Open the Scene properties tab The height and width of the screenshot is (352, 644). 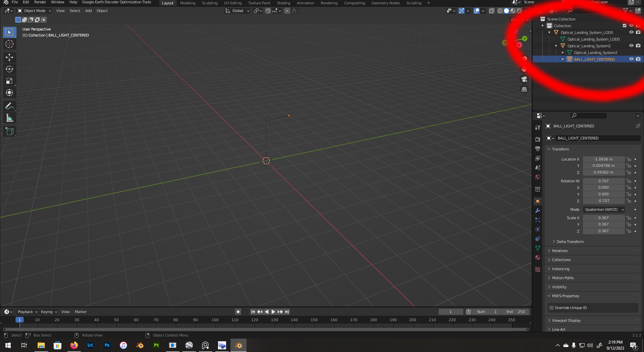point(538,168)
